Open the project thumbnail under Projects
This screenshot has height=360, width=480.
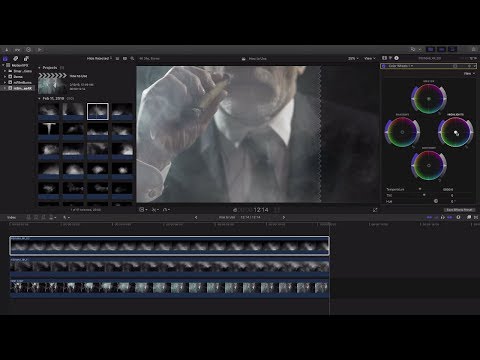pos(52,83)
